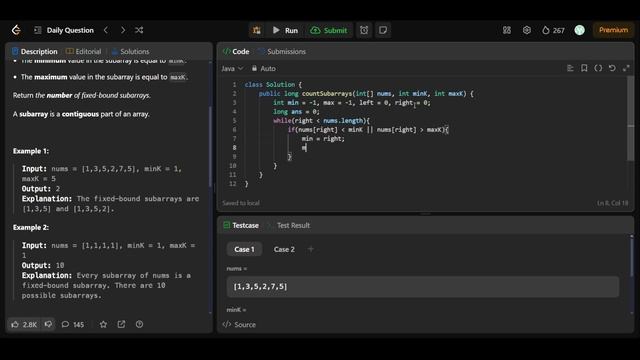Click code line 7 'min = right;'
This screenshot has height=360, width=640.
click(x=323, y=139)
